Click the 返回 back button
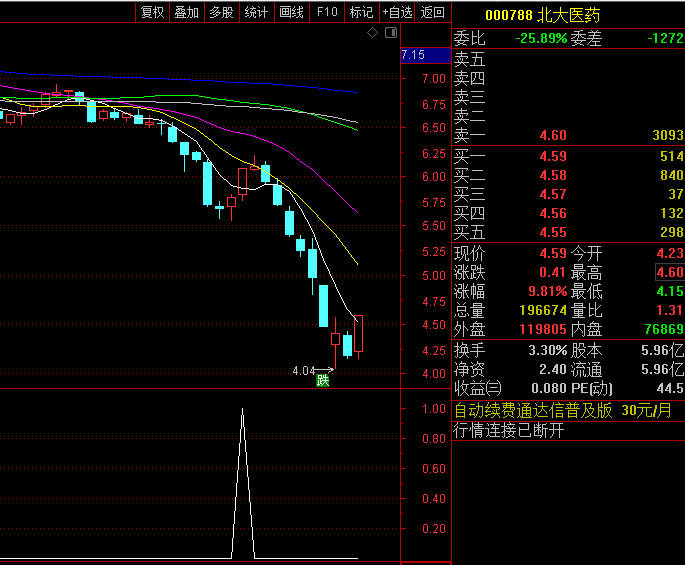This screenshot has height=565, width=685. 432,12
